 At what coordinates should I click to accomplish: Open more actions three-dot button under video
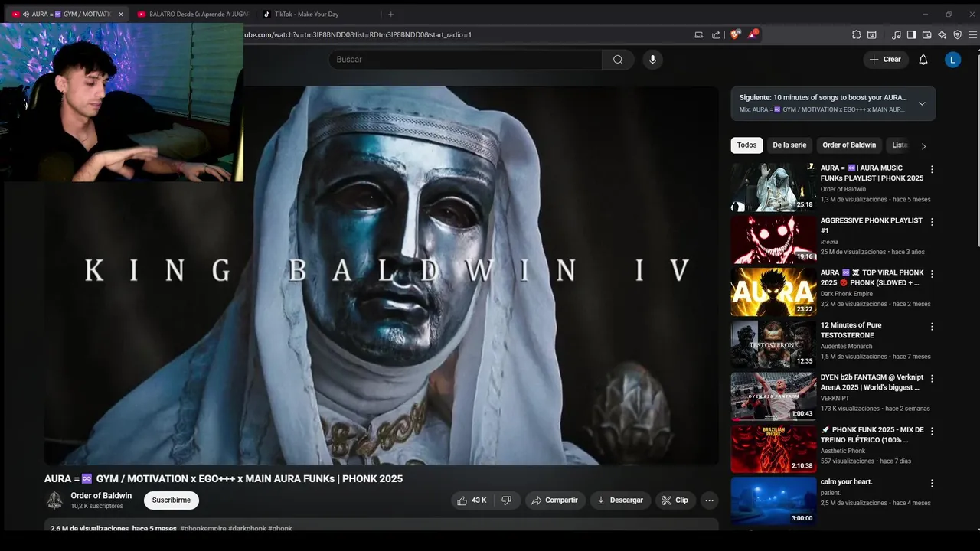click(x=709, y=500)
